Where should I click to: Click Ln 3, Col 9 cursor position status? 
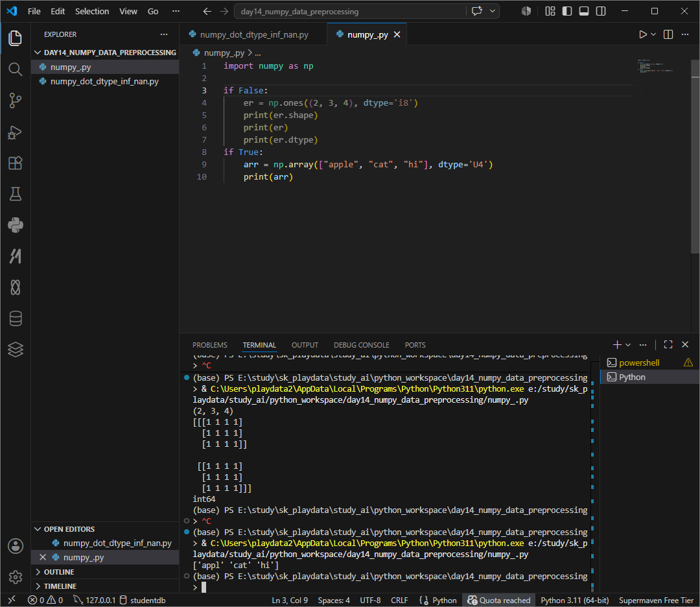coord(290,600)
